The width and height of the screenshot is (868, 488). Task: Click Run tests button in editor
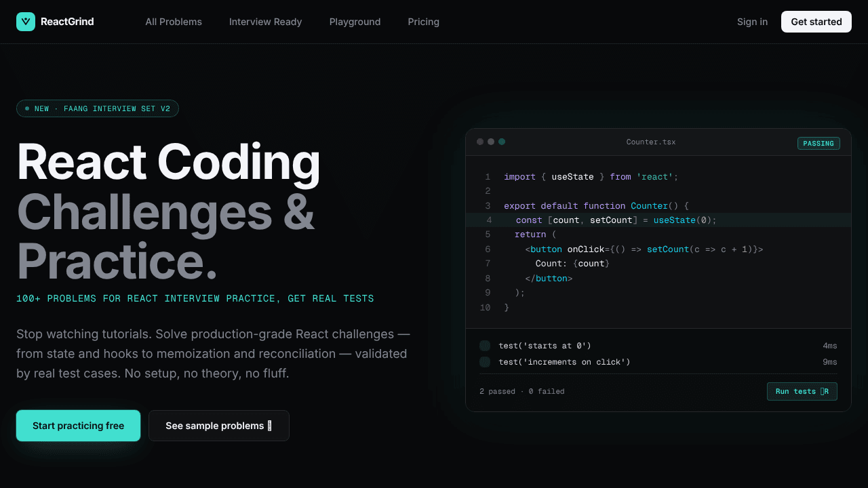pyautogui.click(x=802, y=391)
